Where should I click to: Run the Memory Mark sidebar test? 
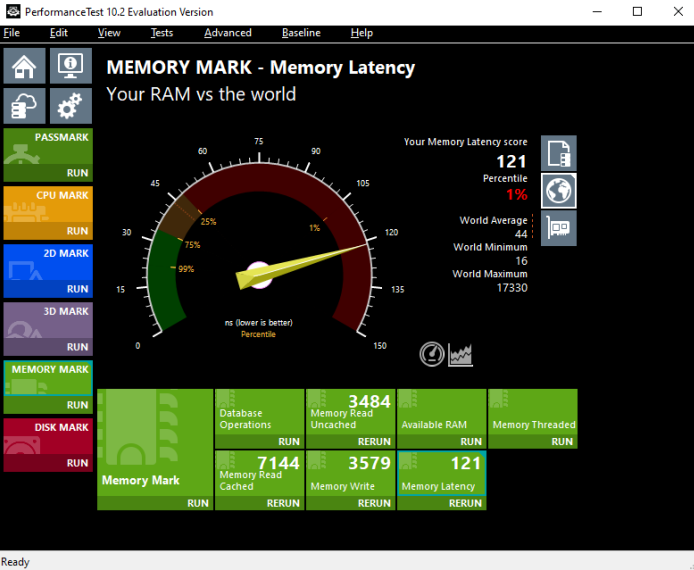[x=48, y=405]
